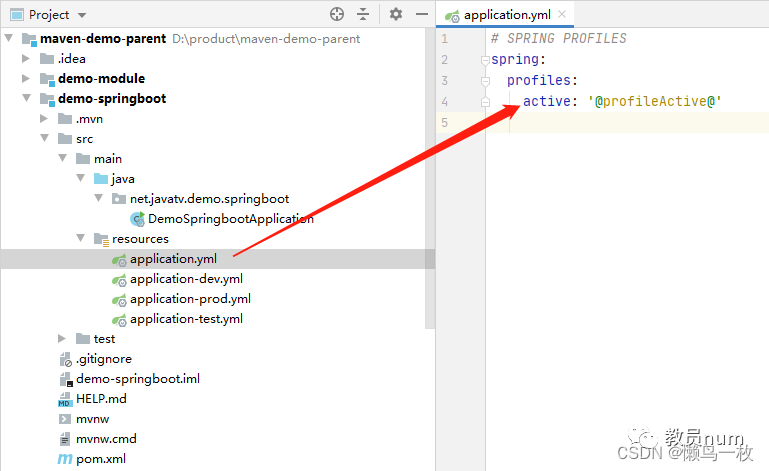Select the mvnw.cmd file

pos(106,439)
